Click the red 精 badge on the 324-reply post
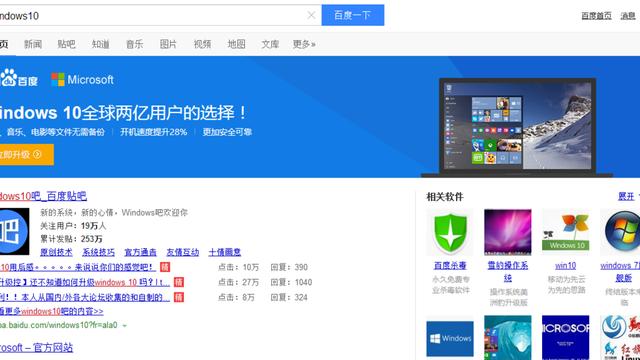Image resolution: width=640 pixels, height=360 pixels. tap(179, 298)
